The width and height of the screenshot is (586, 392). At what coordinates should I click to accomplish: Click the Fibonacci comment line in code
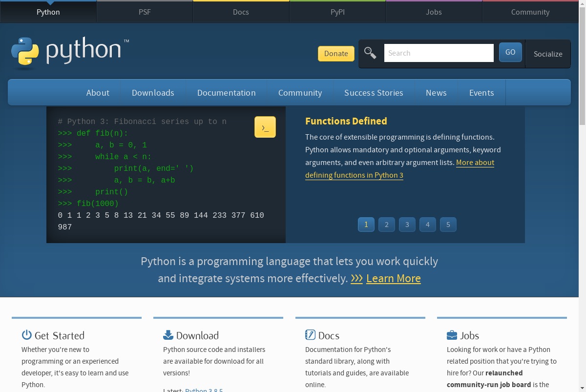tap(142, 122)
